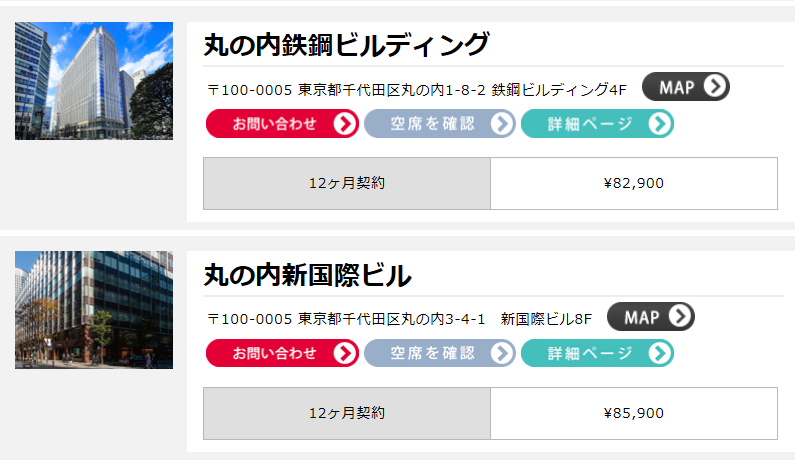Open 詳細ページ for 丸の内鉄鋼ビルディング

click(x=597, y=124)
